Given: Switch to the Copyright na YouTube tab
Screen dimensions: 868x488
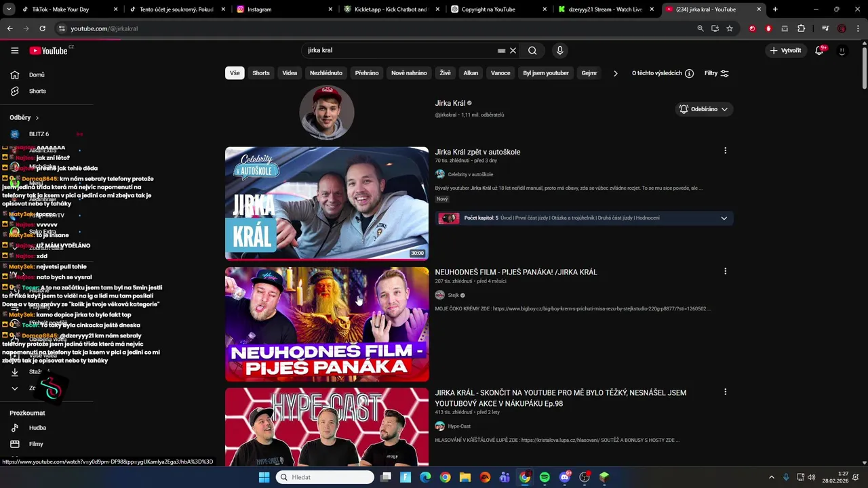Looking at the screenshot, I should tap(497, 9).
